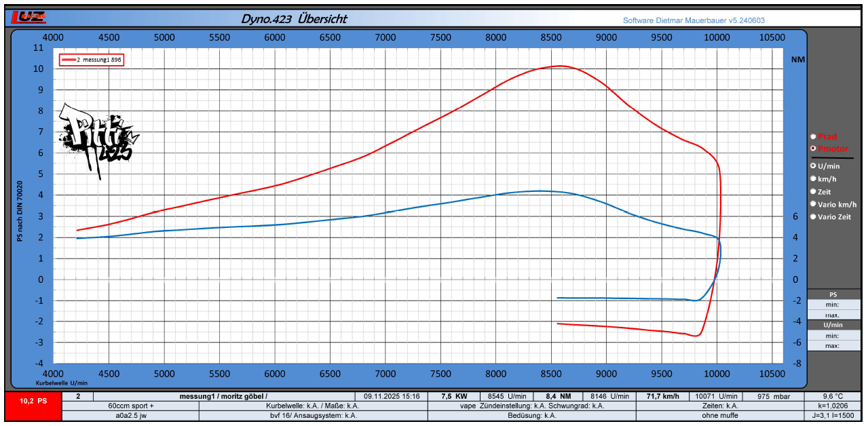Select the Vario km/h option
Screen dimensions: 868x426
tap(814, 204)
